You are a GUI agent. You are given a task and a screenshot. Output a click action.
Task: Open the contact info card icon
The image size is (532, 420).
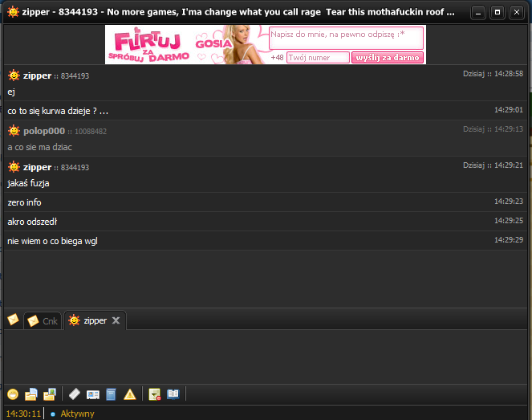pyautogui.click(x=93, y=394)
